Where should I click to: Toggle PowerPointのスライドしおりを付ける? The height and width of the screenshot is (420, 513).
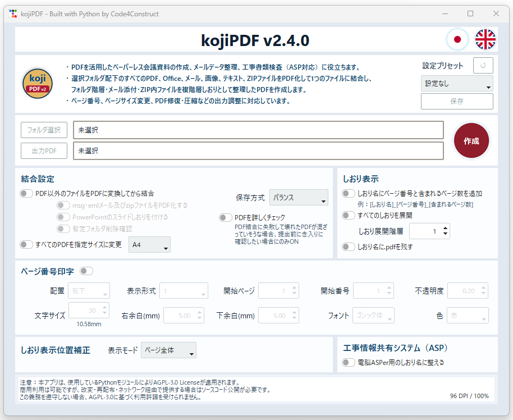[63, 217]
